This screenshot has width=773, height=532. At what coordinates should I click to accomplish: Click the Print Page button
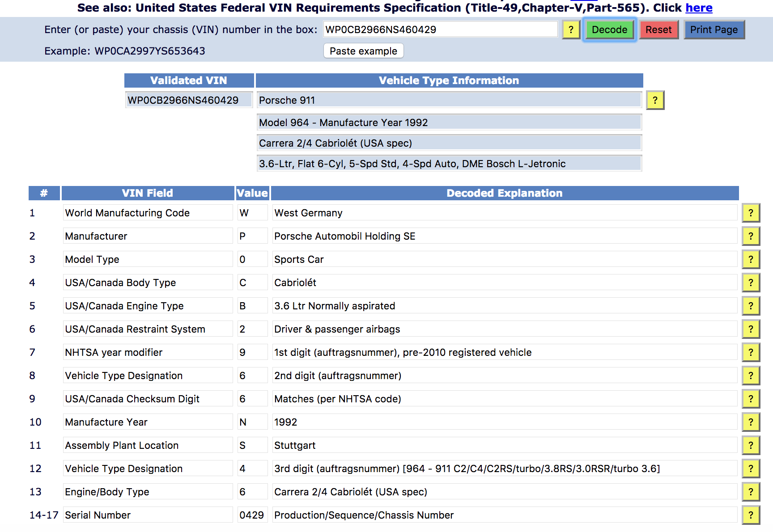pyautogui.click(x=714, y=30)
